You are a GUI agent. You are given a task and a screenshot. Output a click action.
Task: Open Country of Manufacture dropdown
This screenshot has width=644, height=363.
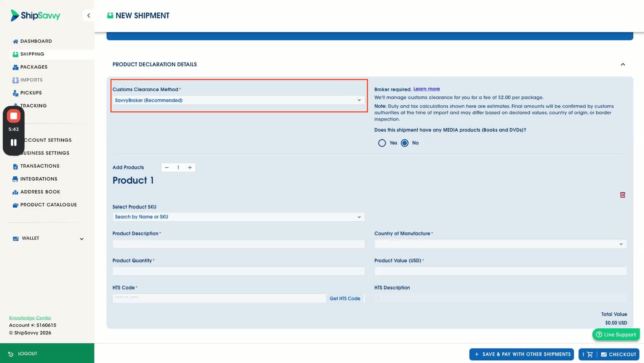point(500,244)
